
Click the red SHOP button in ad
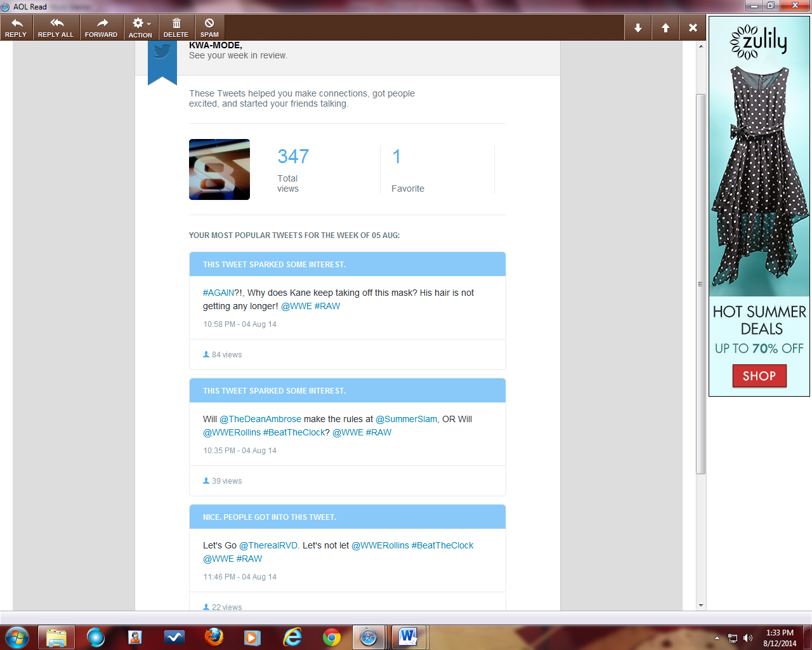759,376
